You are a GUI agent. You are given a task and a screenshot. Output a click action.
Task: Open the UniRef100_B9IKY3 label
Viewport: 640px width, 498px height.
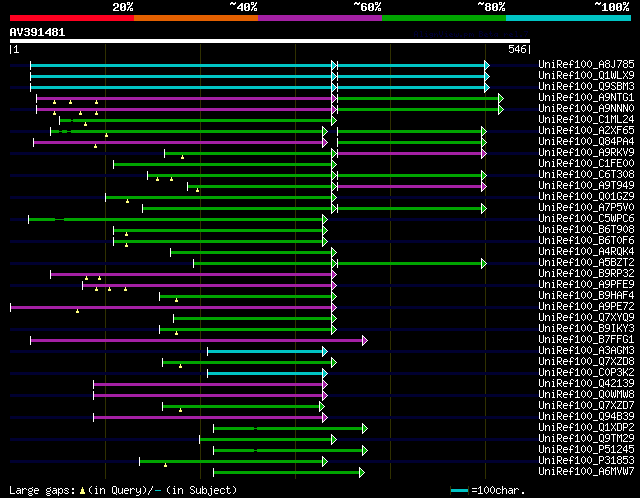point(586,329)
